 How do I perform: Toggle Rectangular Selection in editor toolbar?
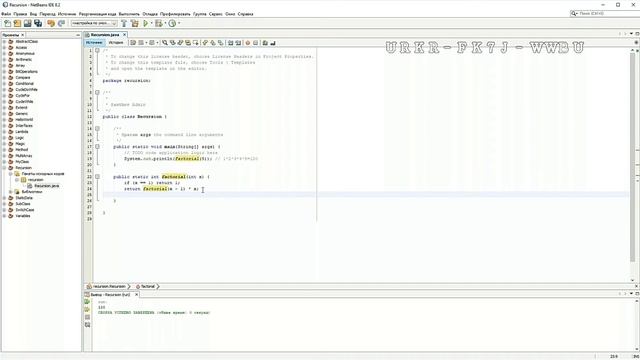[196, 42]
